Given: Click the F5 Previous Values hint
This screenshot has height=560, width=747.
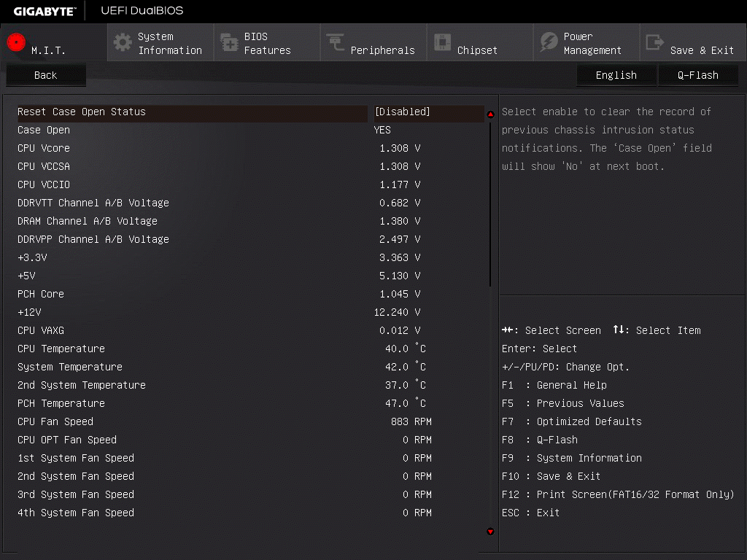Looking at the screenshot, I should point(562,402).
